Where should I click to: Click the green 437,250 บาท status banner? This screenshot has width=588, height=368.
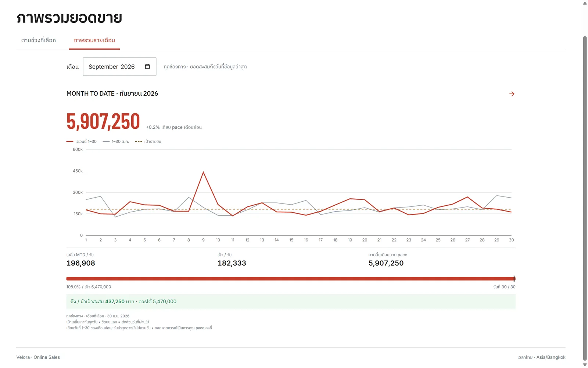click(291, 301)
